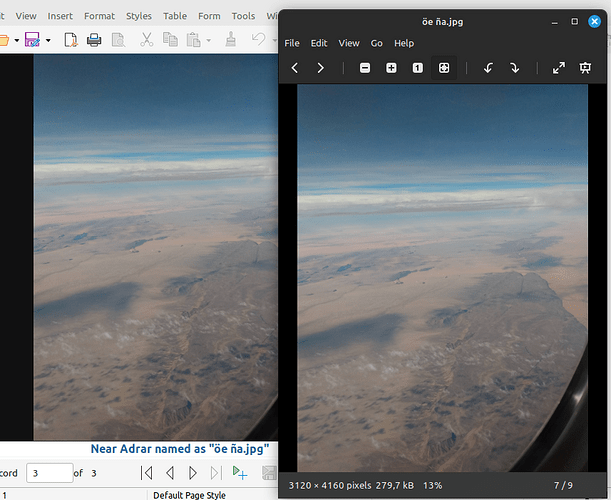Show image at normal 1:1 size

click(x=418, y=68)
